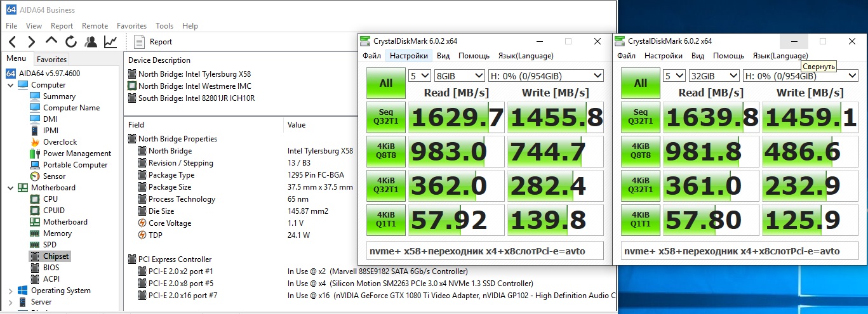Open Язык(Language) menu in right CrystalDiskMark

(780, 56)
